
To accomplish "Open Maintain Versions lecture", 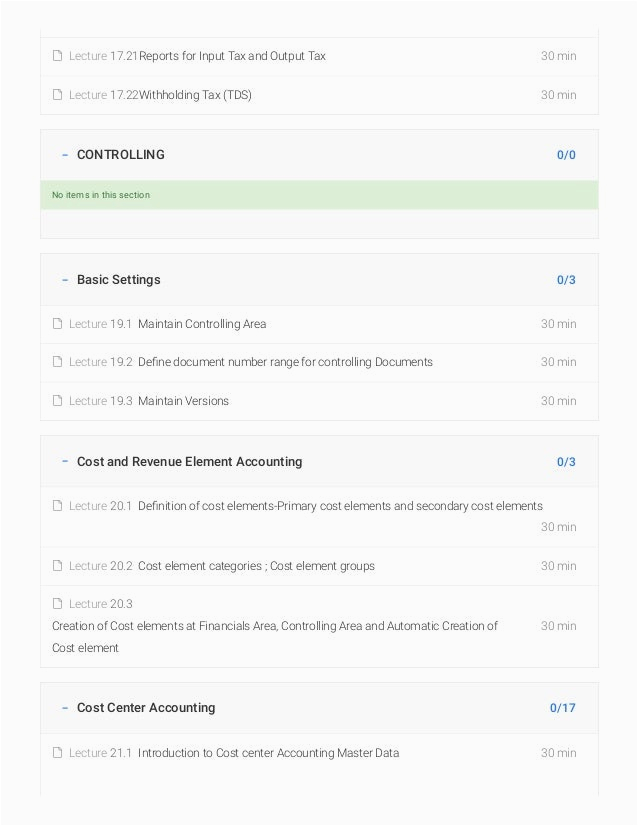I will 183,401.
